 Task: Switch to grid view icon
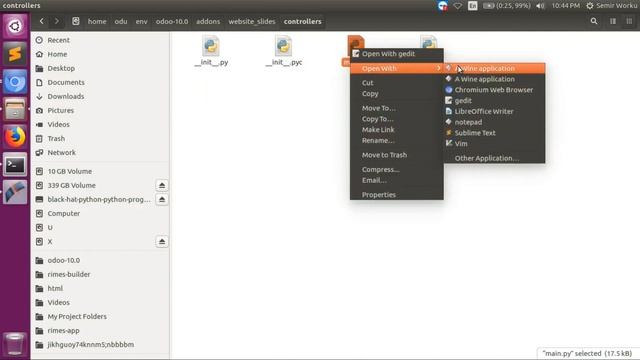point(629,21)
